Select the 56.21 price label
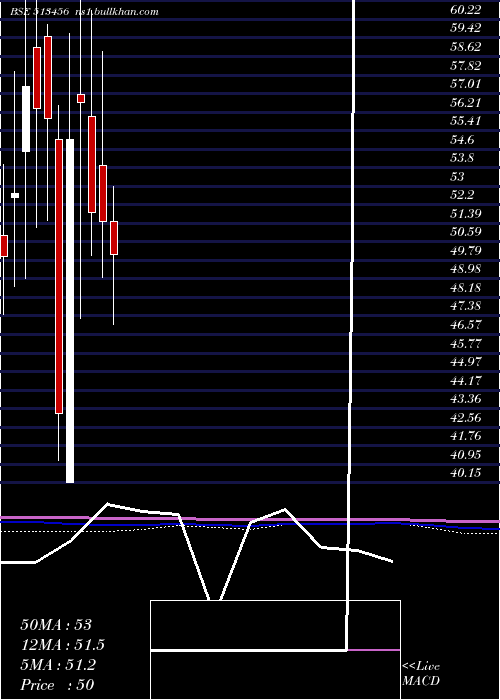500x700 pixels. point(466,103)
